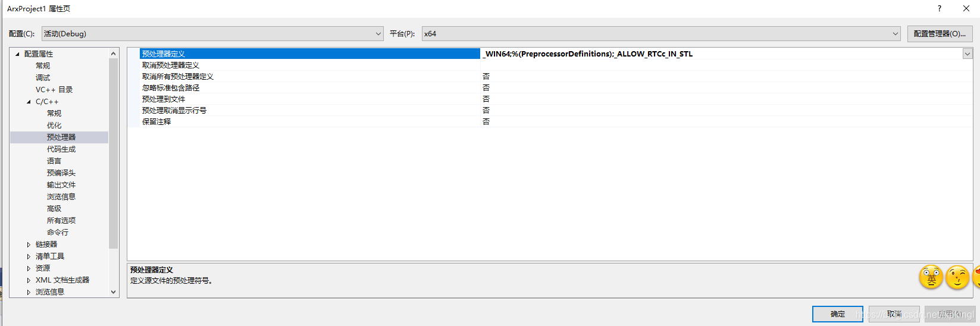
Task: Collapse the C/C++ tree node
Action: point(29,102)
